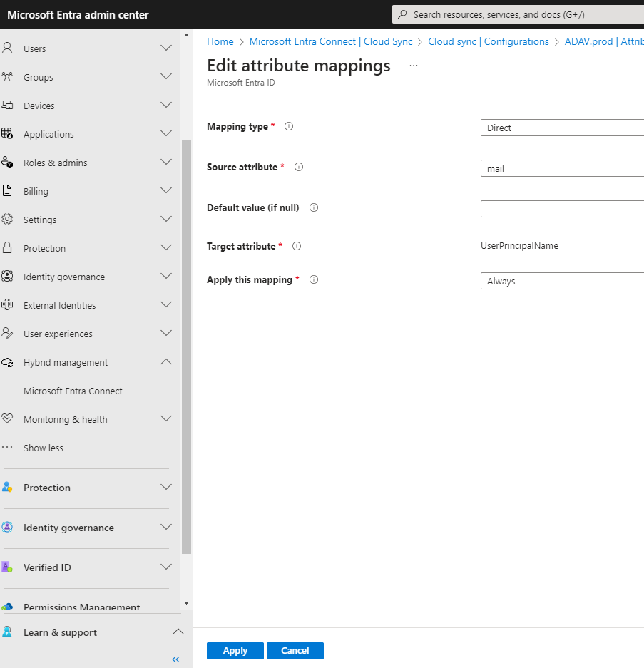Image resolution: width=644 pixels, height=668 pixels.
Task: Click the Identity governance icon under Settings group
Action: tap(7, 276)
